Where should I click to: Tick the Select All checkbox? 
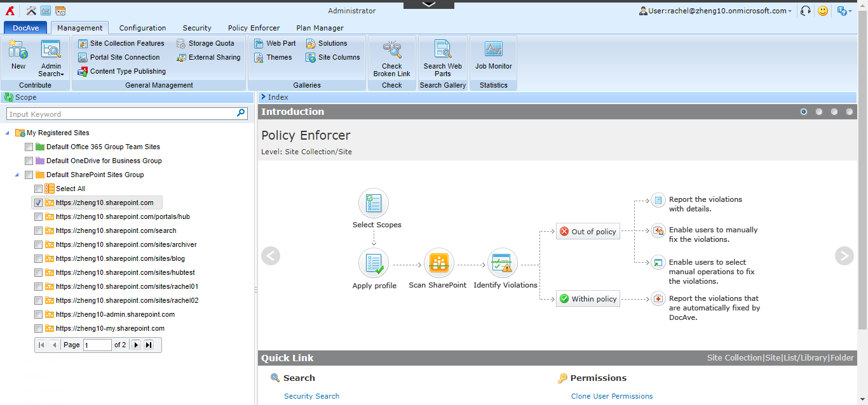38,189
